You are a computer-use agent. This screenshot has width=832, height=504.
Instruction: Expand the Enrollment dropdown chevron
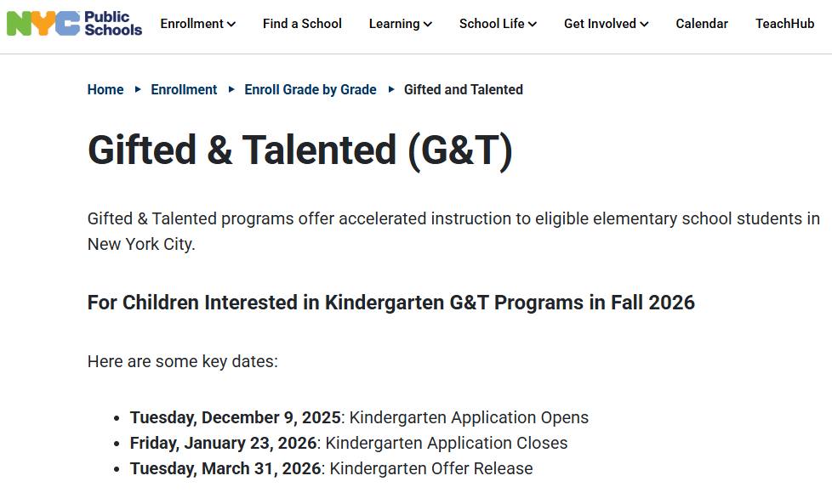point(231,25)
